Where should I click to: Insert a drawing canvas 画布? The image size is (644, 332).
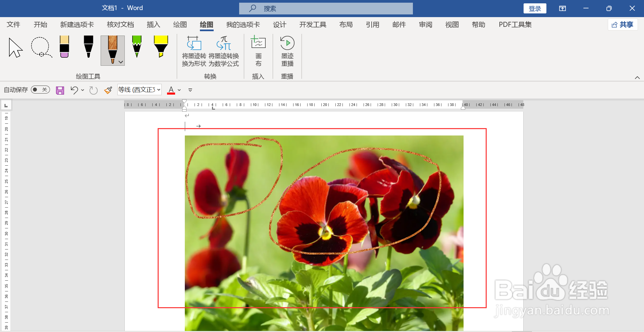coord(258,52)
